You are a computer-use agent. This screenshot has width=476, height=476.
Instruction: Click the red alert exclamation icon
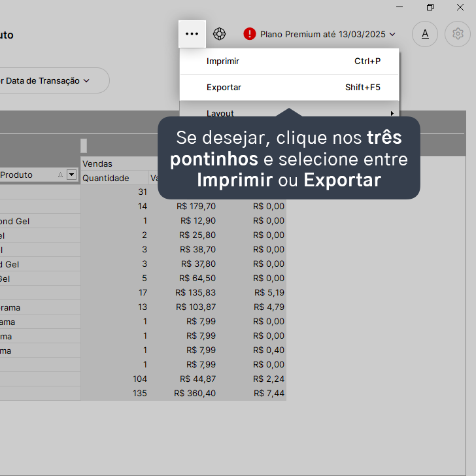click(250, 34)
